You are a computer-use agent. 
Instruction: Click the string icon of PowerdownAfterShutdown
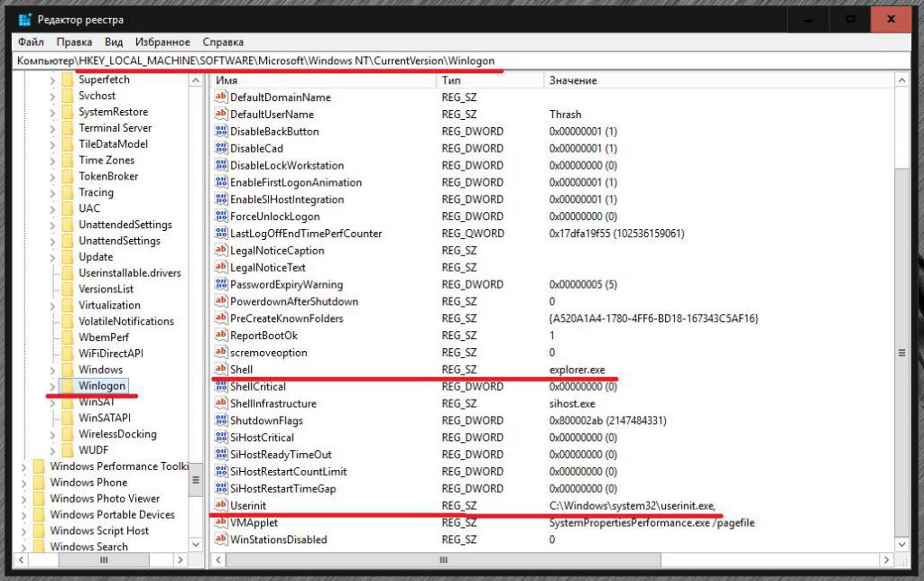coord(221,301)
